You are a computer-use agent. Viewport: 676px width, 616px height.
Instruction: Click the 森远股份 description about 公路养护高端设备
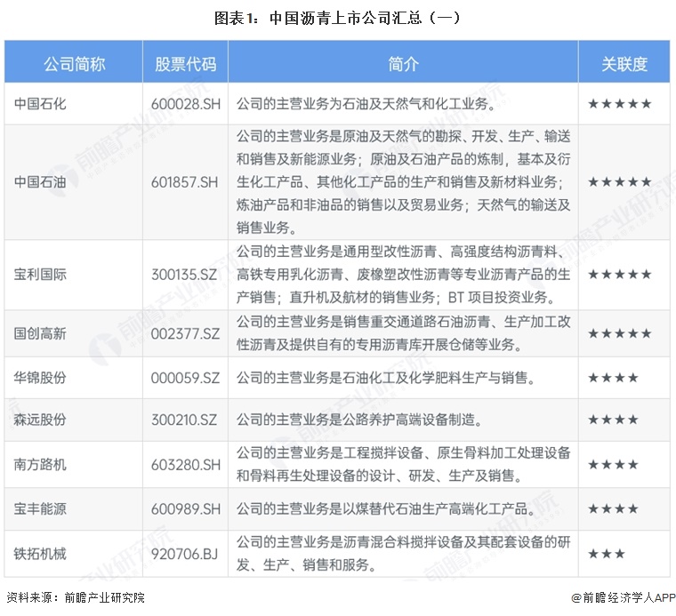(x=359, y=420)
